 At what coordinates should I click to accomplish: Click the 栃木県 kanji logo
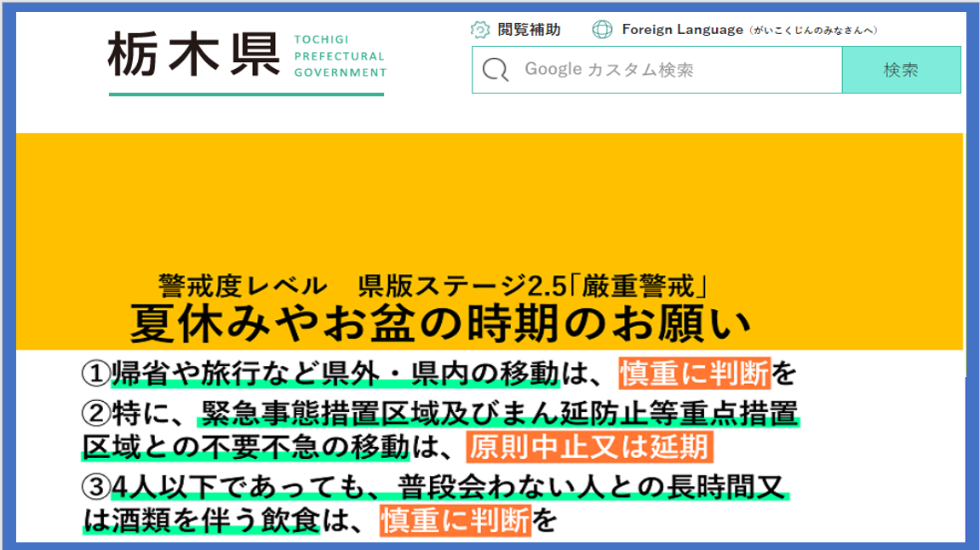[194, 56]
